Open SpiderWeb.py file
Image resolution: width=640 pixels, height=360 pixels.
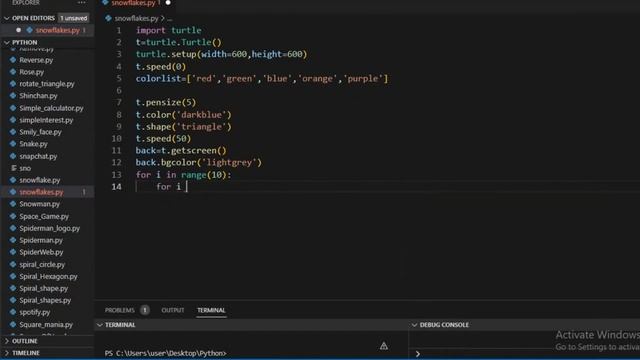click(x=41, y=252)
